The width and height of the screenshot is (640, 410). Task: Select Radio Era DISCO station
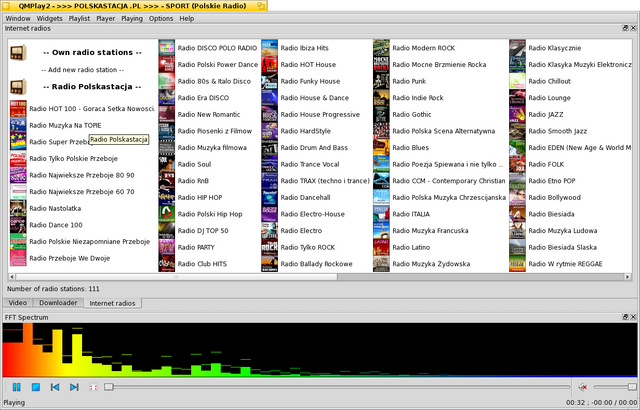click(203, 98)
